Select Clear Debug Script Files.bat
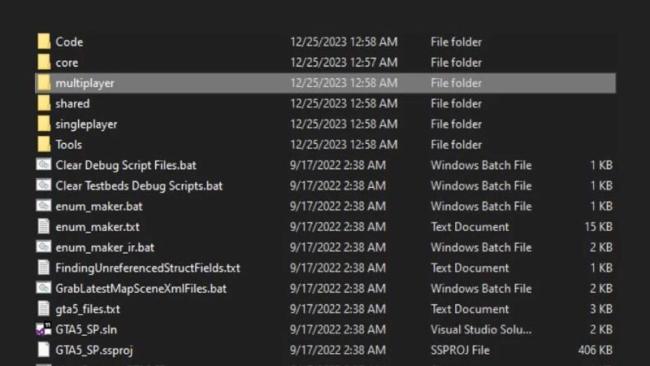This screenshot has height=366, width=650. (x=126, y=165)
